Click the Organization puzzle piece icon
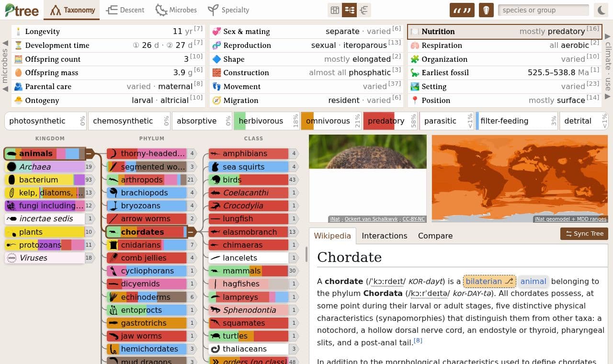Viewport: 613px width, 364px height. [x=415, y=59]
